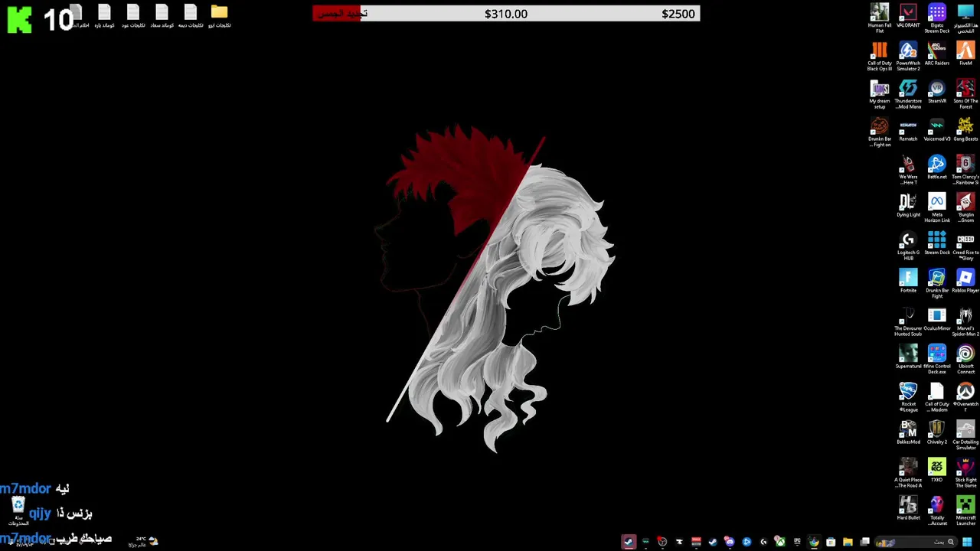Image resolution: width=980 pixels, height=551 pixels.
Task: Select the Burglin Gnomes icon
Action: coord(965,208)
